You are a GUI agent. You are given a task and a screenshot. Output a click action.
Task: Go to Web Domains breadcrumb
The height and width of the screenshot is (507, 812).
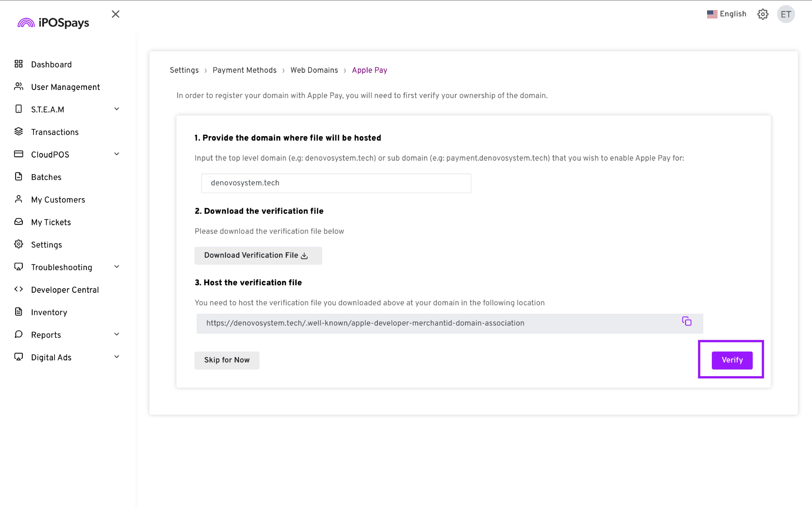click(314, 70)
